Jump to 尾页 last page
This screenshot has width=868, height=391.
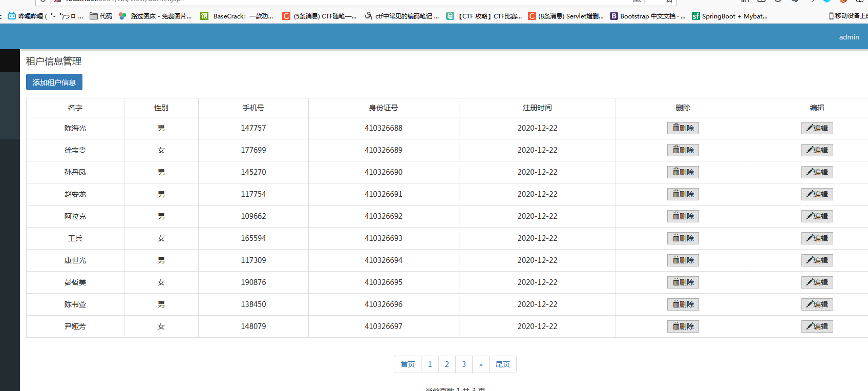pos(502,364)
